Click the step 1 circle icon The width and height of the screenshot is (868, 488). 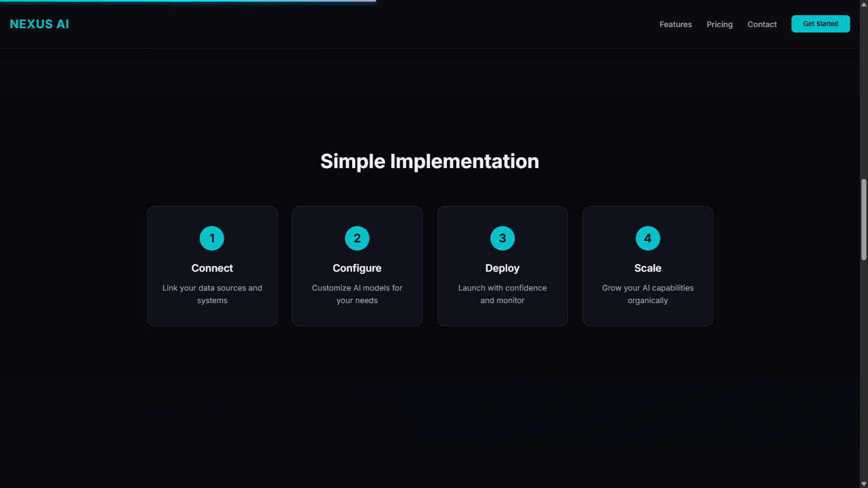212,238
